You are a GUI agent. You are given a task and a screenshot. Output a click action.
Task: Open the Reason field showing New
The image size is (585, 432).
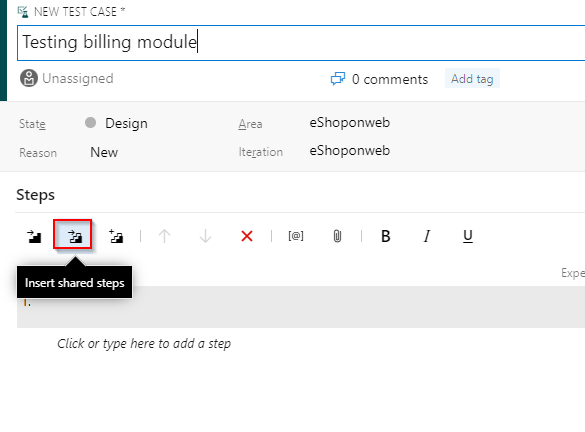[104, 152]
